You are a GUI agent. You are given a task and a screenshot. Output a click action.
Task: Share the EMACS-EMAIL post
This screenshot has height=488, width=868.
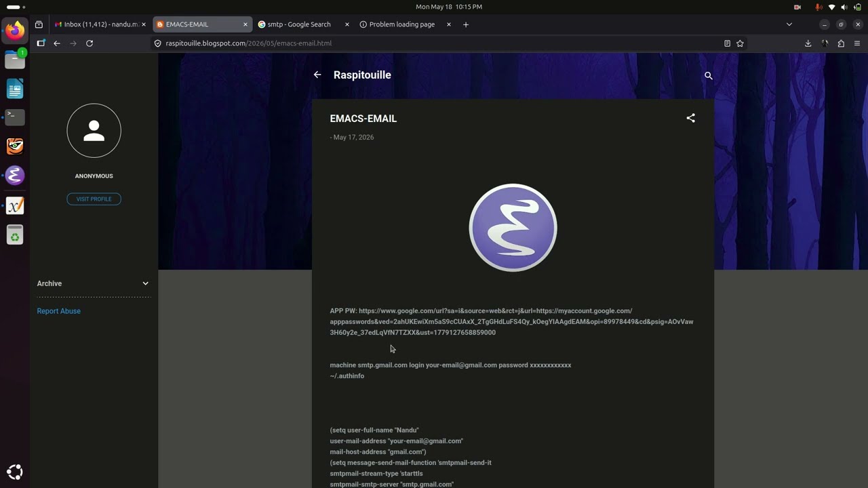click(690, 118)
